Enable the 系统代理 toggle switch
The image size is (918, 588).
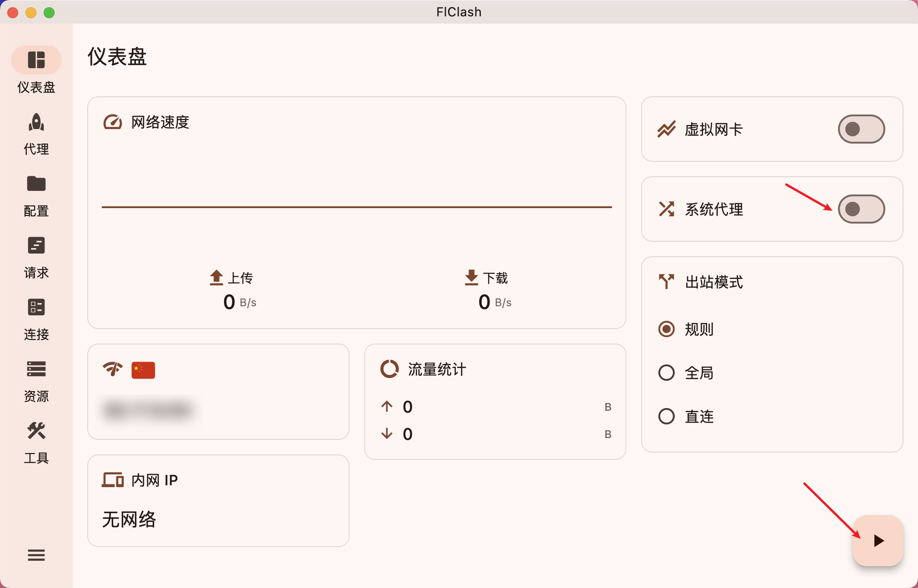pos(861,209)
